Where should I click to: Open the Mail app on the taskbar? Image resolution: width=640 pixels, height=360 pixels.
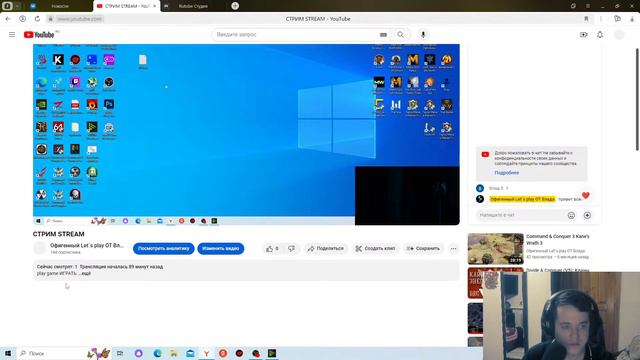click(x=190, y=353)
